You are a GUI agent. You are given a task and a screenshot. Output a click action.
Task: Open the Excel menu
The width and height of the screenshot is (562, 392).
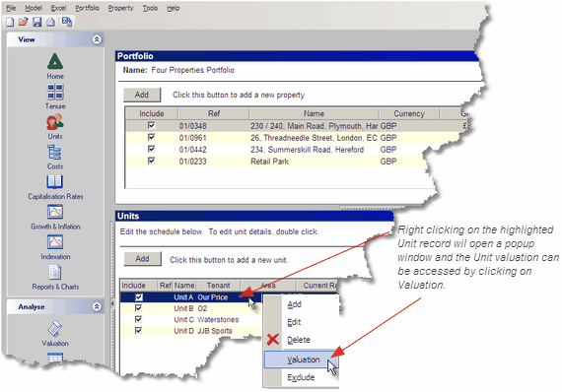58,8
